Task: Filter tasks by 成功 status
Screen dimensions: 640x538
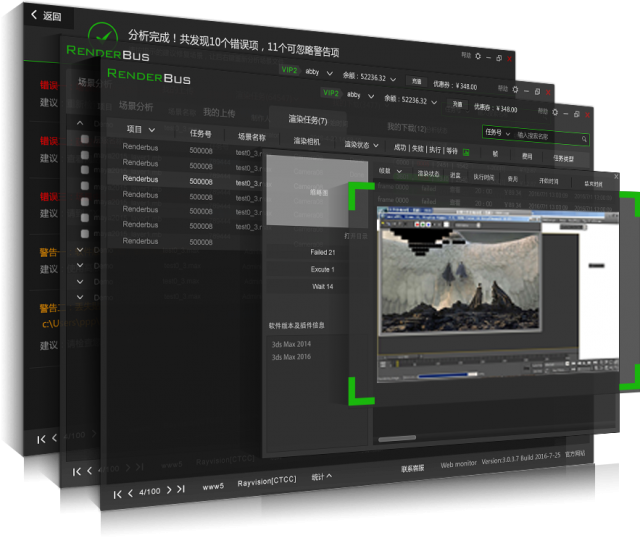Action: pos(400,147)
